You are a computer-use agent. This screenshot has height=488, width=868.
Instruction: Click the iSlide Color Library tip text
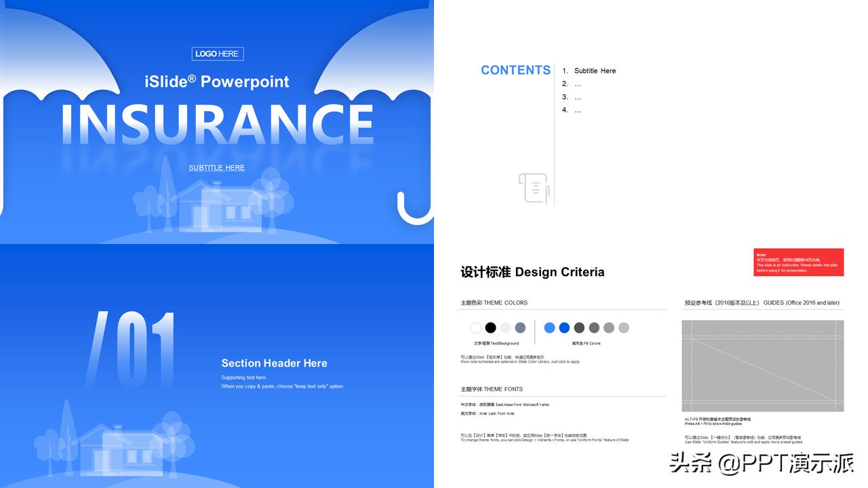[520, 359]
